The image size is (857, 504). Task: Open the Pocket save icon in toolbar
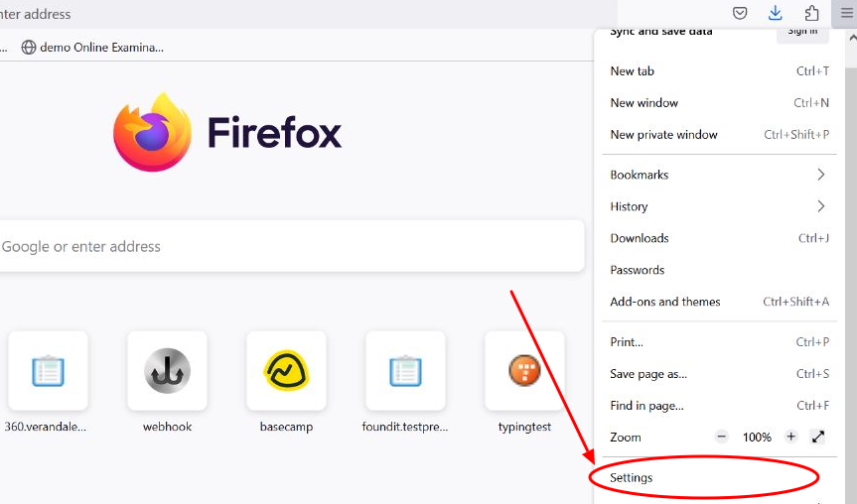pyautogui.click(x=740, y=13)
